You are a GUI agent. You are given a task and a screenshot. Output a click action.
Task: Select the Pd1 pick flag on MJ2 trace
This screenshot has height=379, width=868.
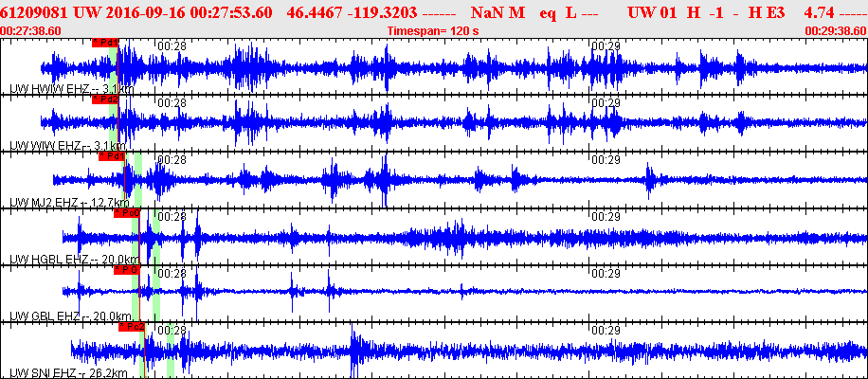click(x=112, y=156)
